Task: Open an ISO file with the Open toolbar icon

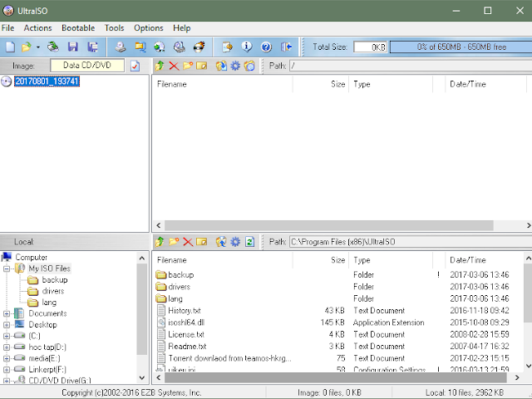Action: pos(26,47)
